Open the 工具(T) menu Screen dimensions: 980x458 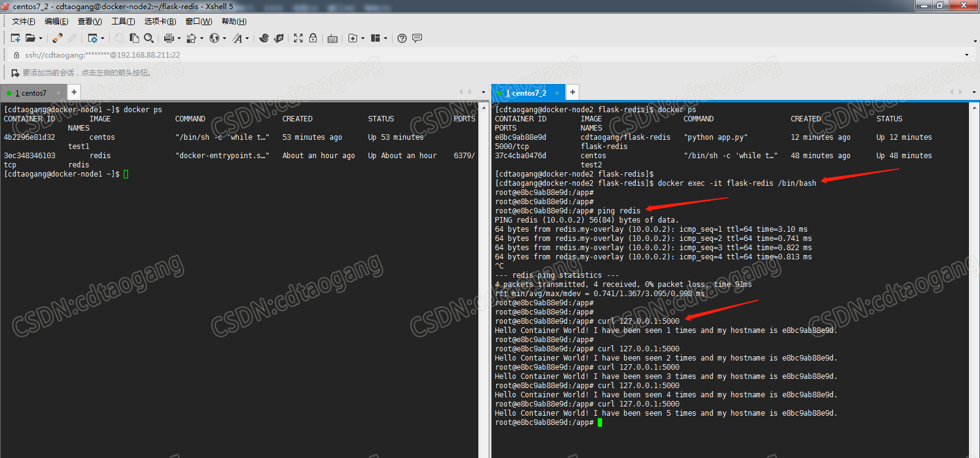coord(123,21)
